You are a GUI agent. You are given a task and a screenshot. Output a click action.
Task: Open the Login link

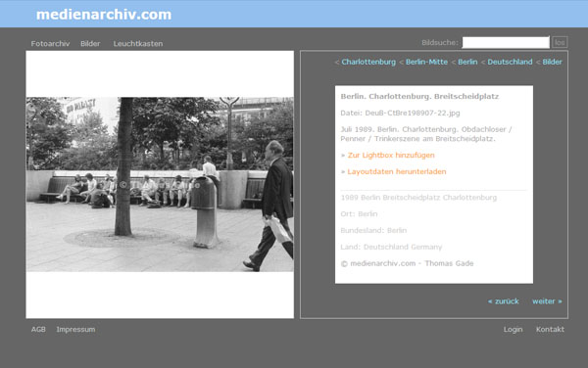[x=513, y=330]
